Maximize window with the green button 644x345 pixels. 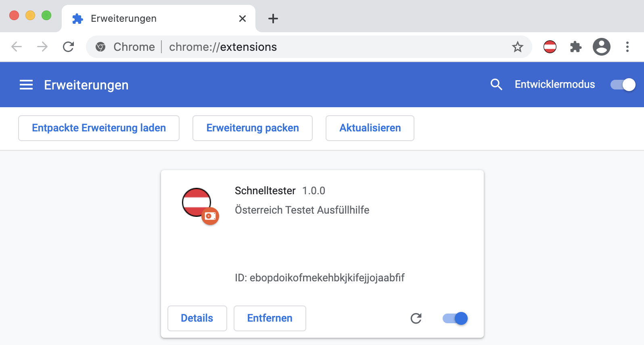point(46,15)
